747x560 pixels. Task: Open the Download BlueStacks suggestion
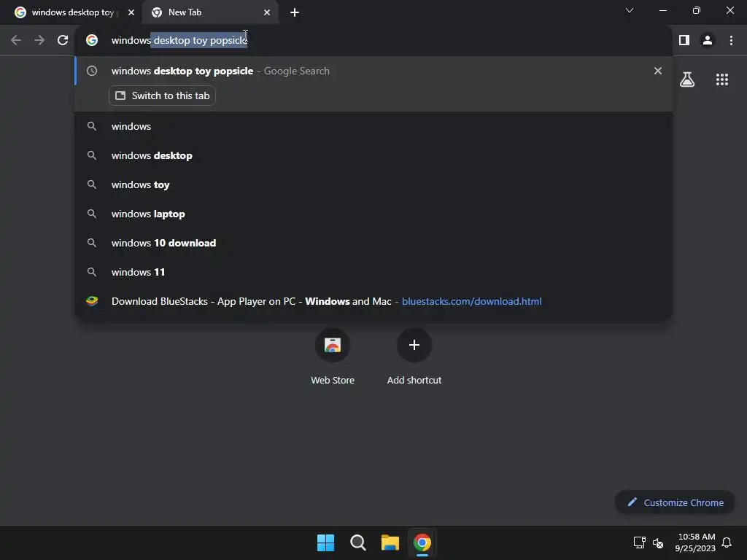click(373, 301)
